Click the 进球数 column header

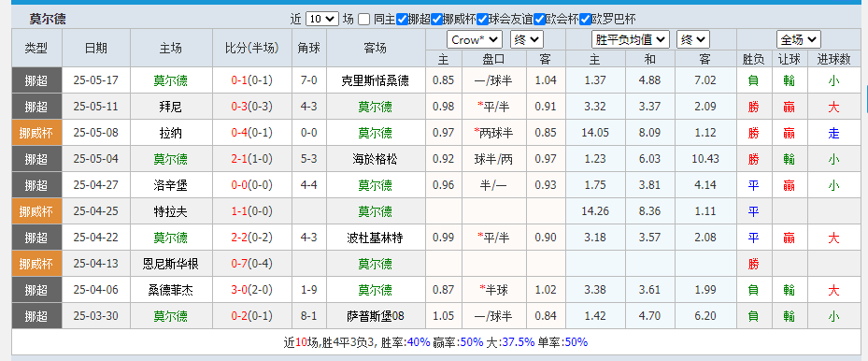coord(833,59)
